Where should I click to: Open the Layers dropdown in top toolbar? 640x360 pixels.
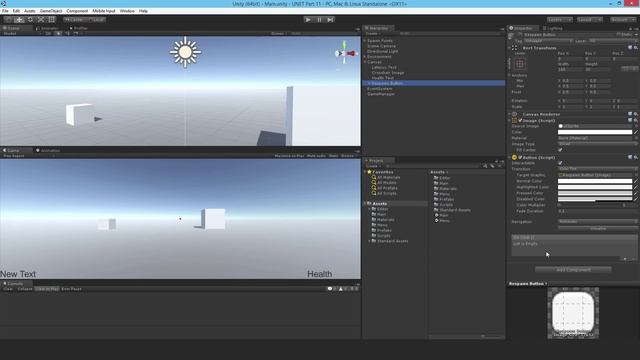pyautogui.click(x=560, y=20)
